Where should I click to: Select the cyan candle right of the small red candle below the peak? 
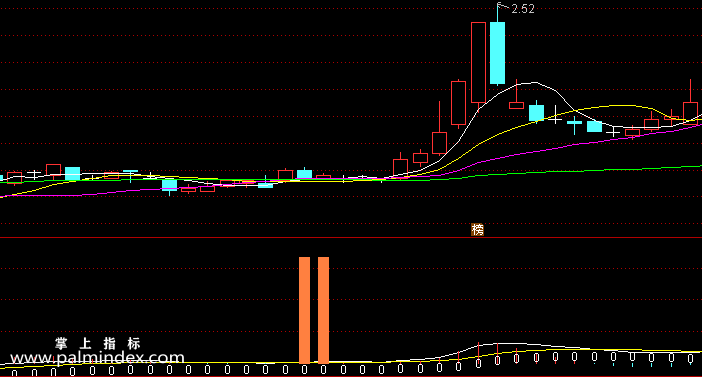pos(536,112)
